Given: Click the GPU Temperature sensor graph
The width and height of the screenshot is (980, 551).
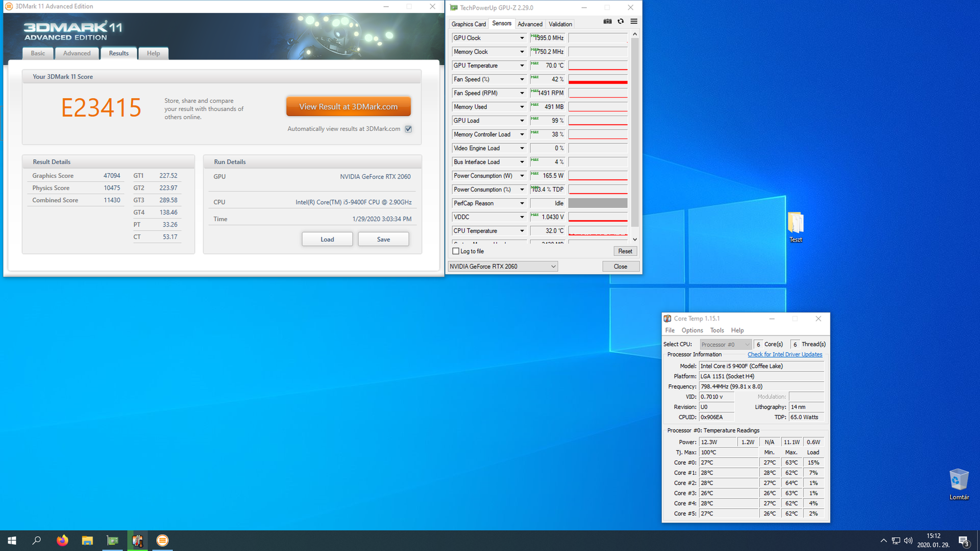Looking at the screenshot, I should (598, 66).
